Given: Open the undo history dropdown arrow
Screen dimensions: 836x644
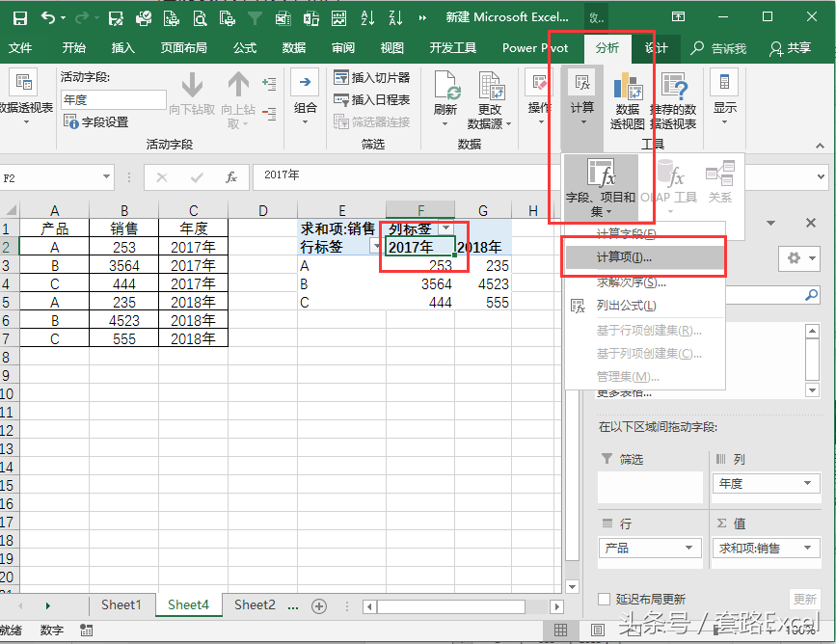Looking at the screenshot, I should tap(63, 18).
